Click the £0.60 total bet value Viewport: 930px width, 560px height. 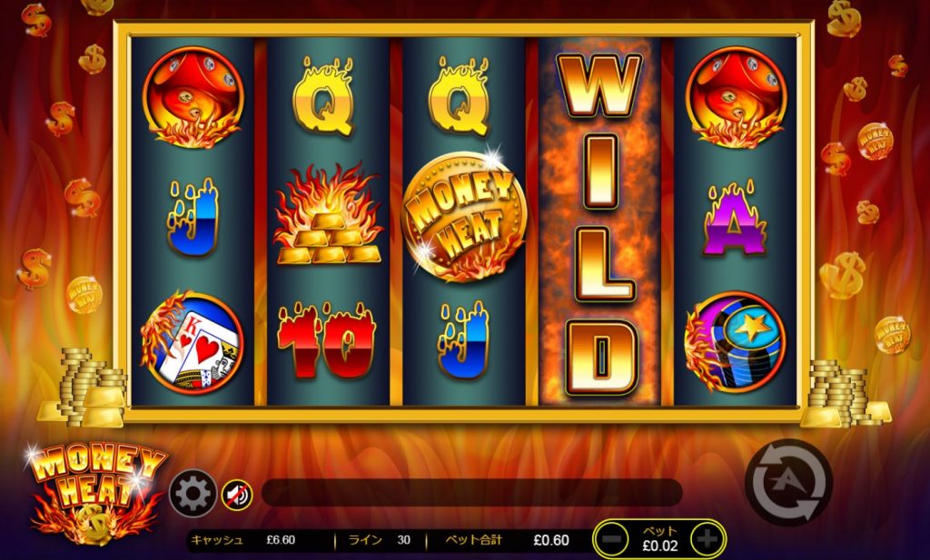pyautogui.click(x=551, y=540)
